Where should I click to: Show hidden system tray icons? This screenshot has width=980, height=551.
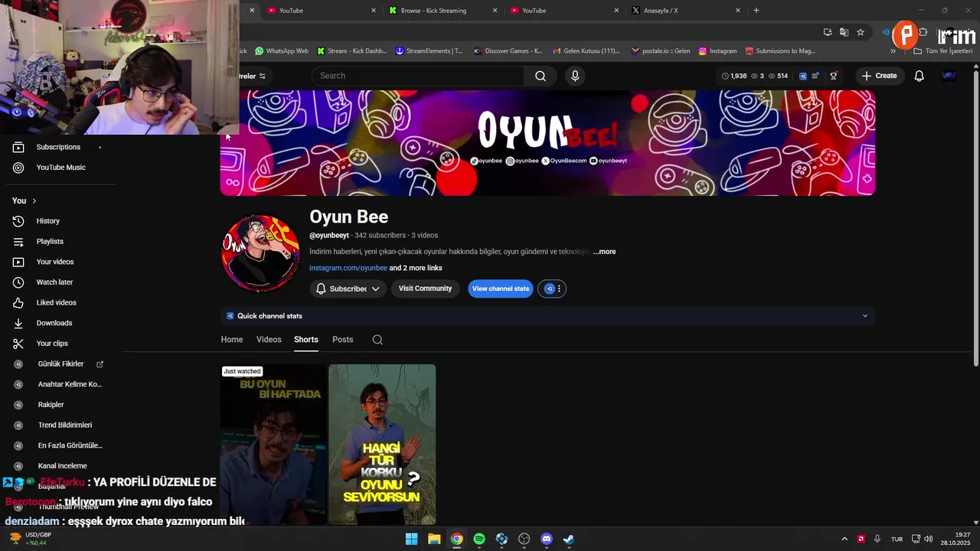point(844,539)
